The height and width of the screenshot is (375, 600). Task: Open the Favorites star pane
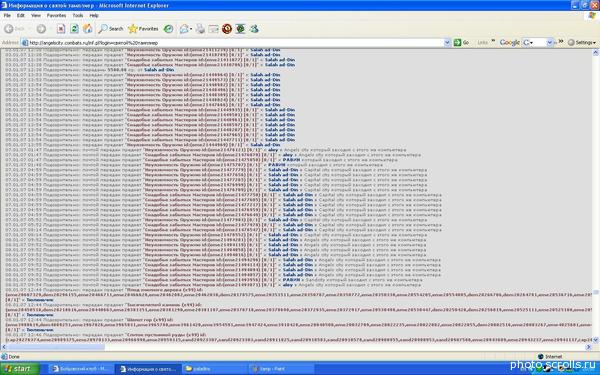tap(143, 29)
